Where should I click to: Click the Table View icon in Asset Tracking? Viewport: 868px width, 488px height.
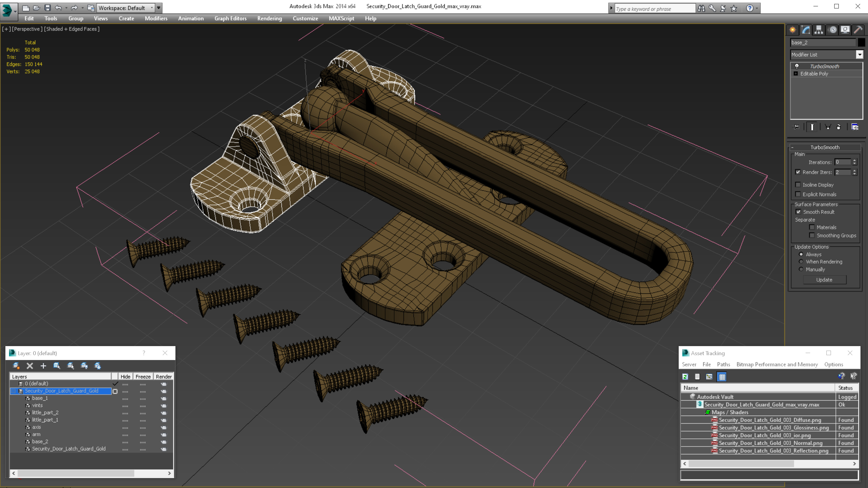tap(722, 377)
